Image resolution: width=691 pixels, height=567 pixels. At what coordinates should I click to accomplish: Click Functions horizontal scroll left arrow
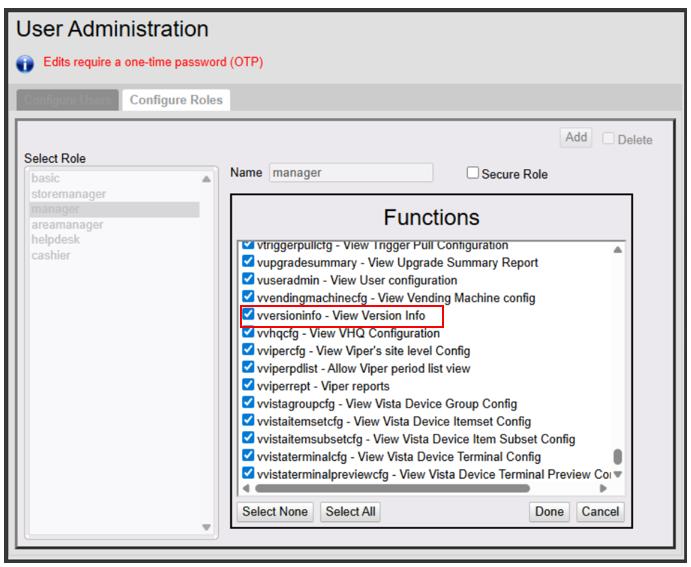(246, 488)
